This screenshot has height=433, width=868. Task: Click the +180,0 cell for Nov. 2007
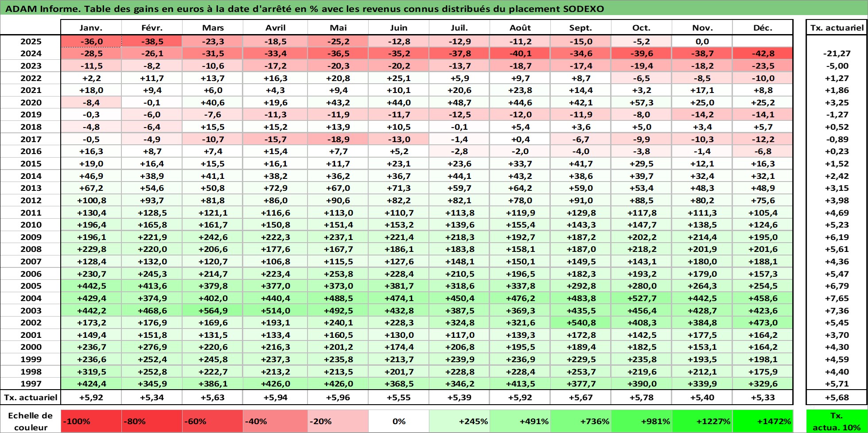(702, 262)
